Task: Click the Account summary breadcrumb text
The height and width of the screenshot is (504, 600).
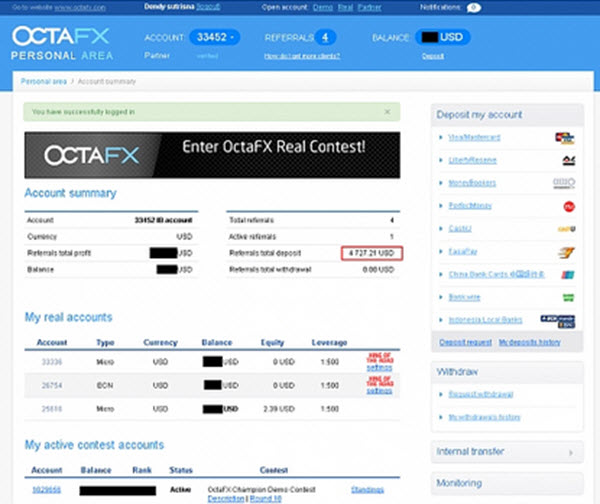Action: [107, 81]
